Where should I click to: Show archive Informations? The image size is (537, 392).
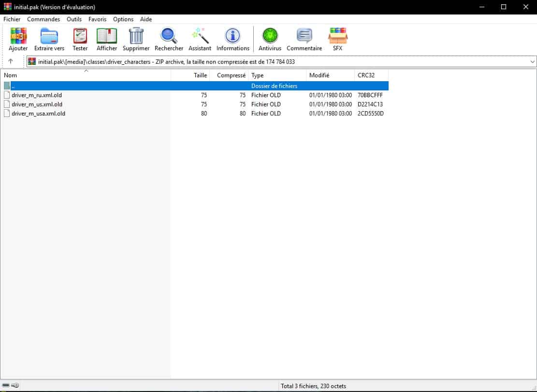tap(232, 39)
